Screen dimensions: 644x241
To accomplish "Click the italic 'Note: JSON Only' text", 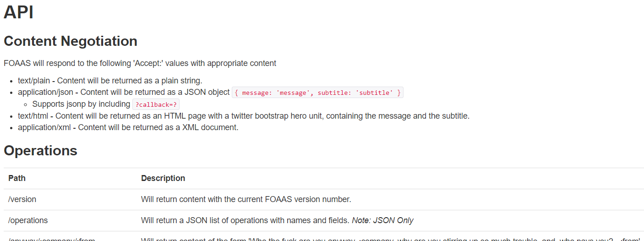I will point(382,220).
